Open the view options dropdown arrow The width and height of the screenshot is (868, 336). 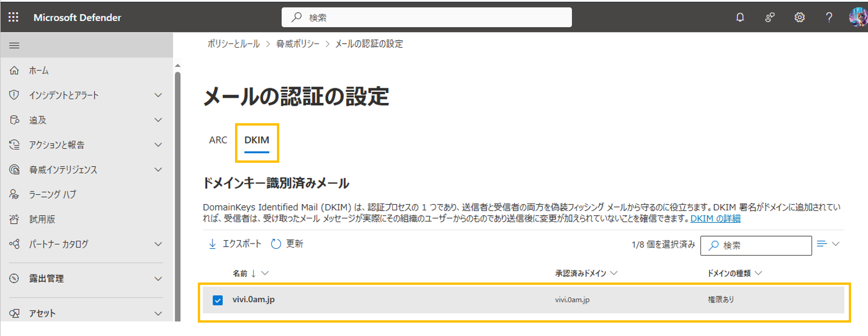[836, 244]
